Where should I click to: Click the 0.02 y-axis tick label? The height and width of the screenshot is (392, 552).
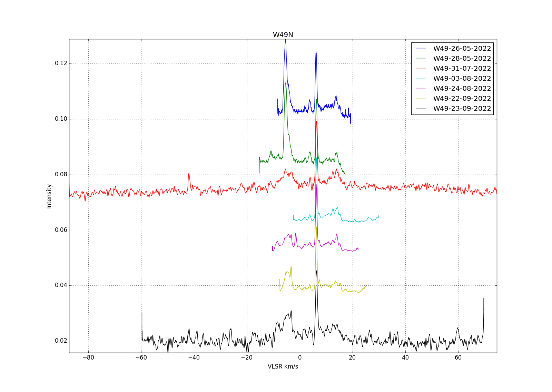pos(61,341)
